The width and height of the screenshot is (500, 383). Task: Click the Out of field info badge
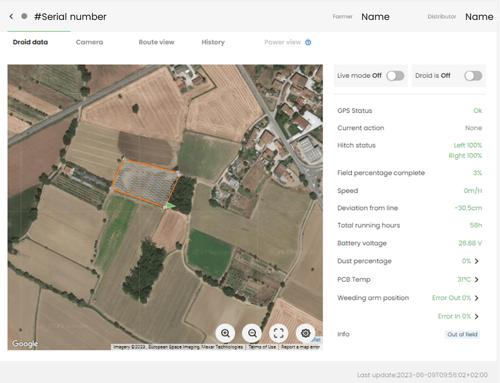click(462, 334)
